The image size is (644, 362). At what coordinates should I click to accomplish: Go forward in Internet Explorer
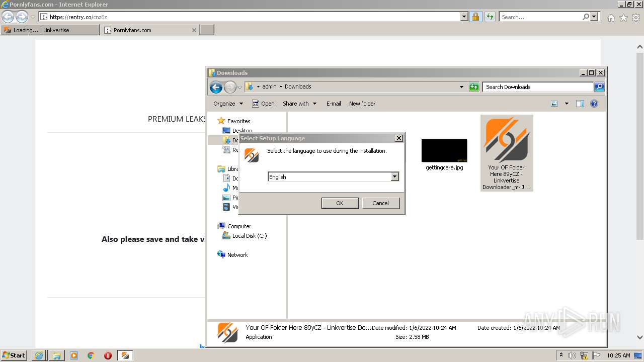pyautogui.click(x=22, y=17)
